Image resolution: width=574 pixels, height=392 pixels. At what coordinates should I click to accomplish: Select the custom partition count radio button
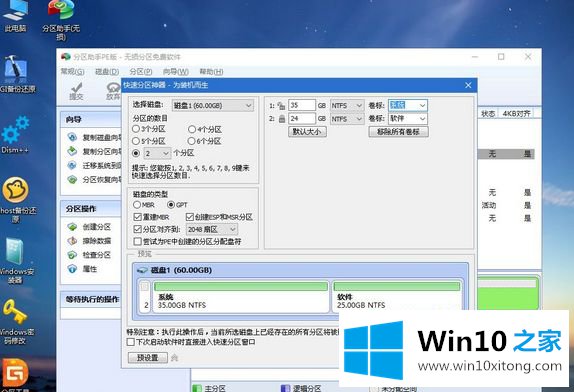click(x=136, y=153)
